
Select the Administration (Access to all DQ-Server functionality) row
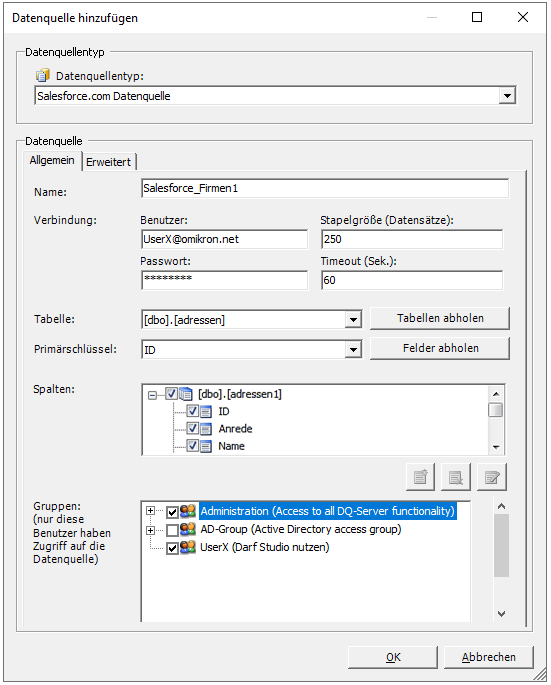coord(328,511)
